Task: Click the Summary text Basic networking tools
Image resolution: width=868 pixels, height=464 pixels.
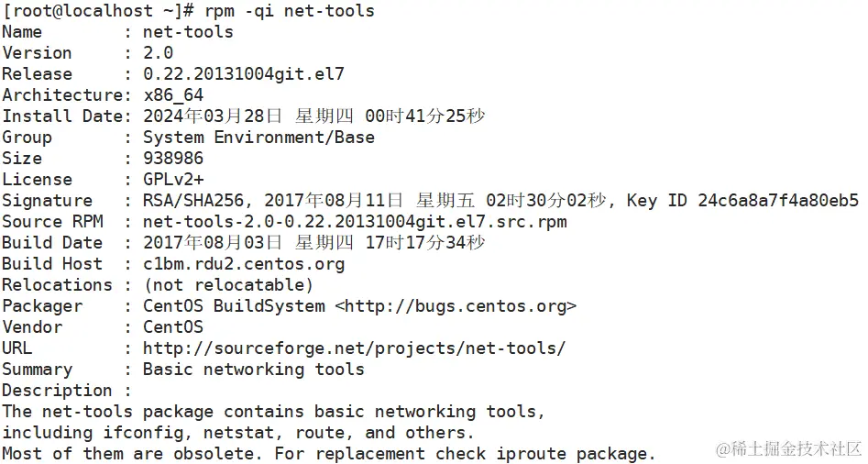Action: 254,370
